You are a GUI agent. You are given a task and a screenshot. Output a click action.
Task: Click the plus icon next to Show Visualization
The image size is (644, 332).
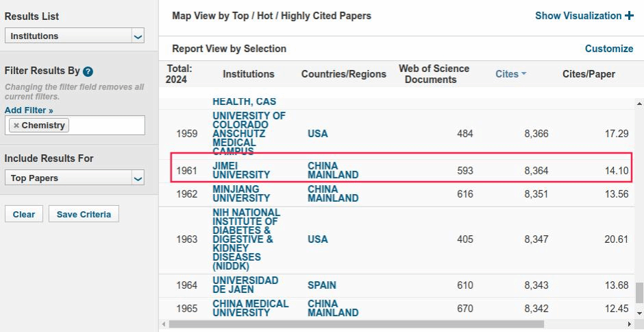pyautogui.click(x=630, y=16)
